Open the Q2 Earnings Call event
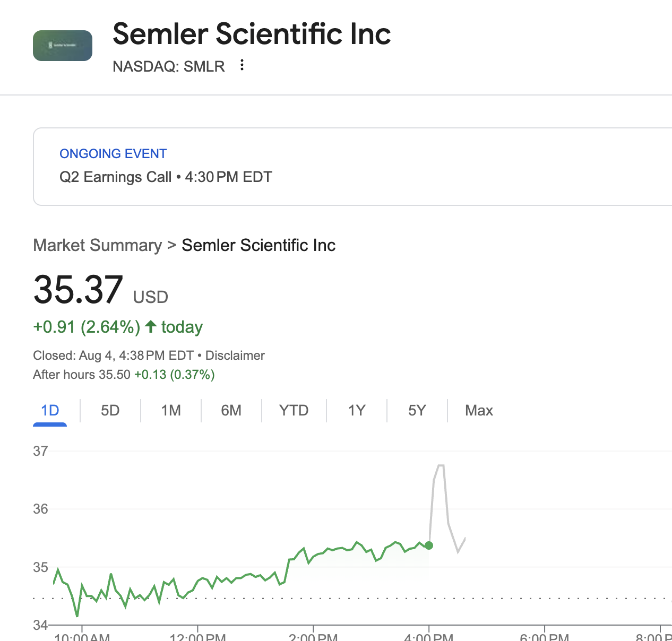Image resolution: width=672 pixels, height=641 pixels. tap(165, 177)
